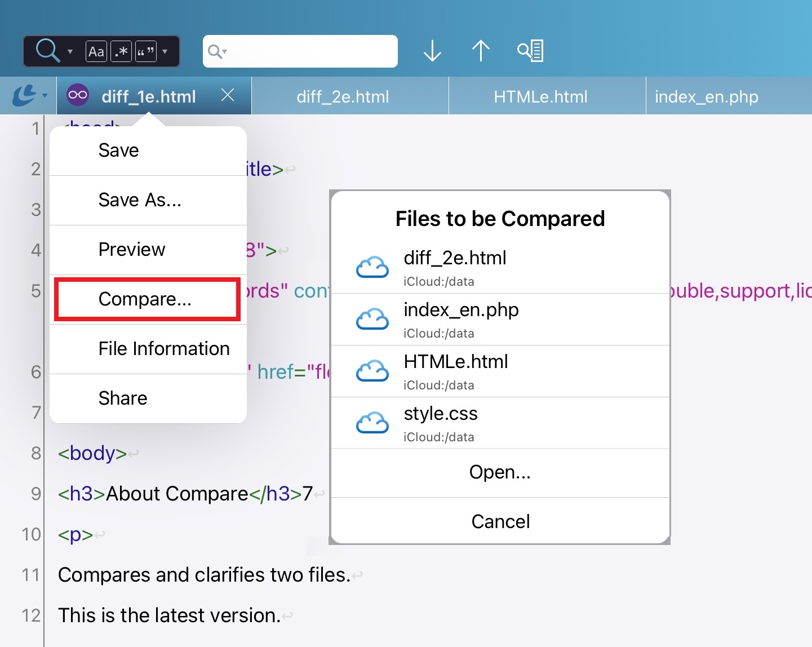Screen dimensions: 812x647
Task: Click cloud icon beside index_en.php
Action: [x=372, y=319]
